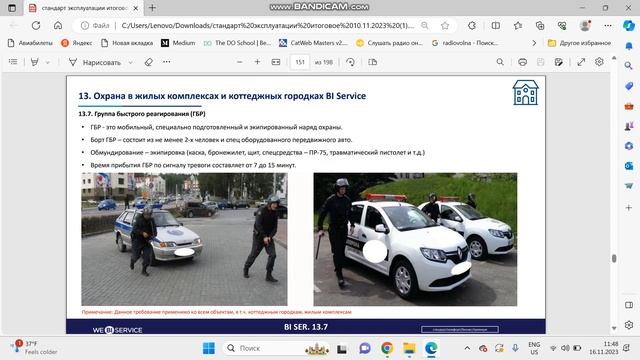Reload the current PDF page
Viewport: 640px width, 360px height.
(36, 25)
